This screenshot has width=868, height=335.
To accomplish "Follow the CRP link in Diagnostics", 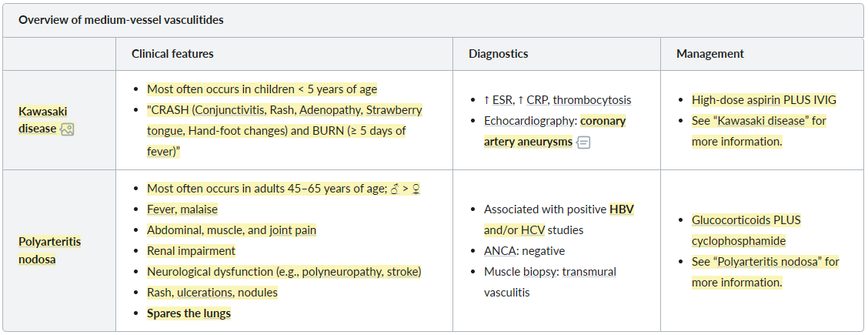I will 536,99.
